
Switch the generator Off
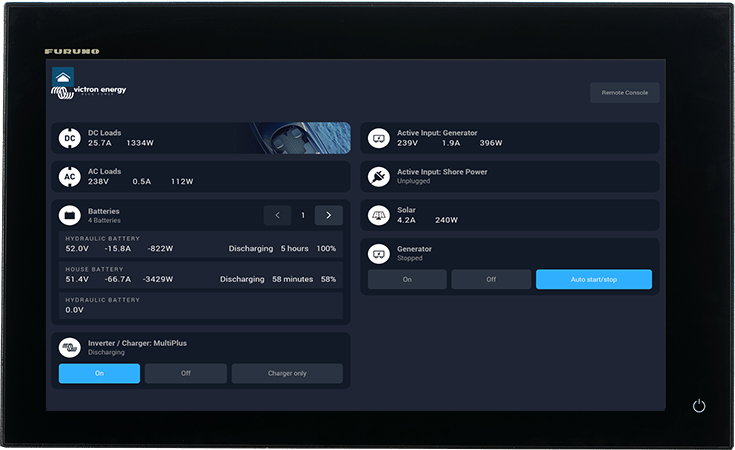coord(491,280)
